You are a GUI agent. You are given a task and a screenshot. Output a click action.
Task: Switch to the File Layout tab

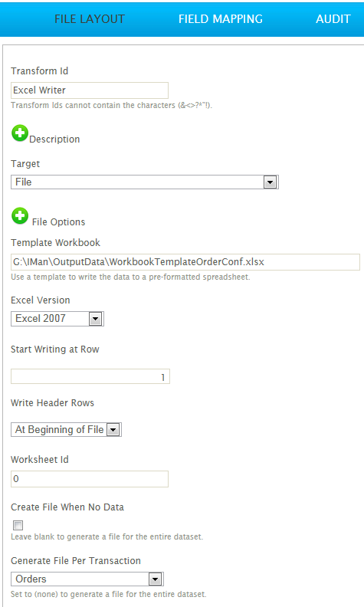(x=90, y=19)
